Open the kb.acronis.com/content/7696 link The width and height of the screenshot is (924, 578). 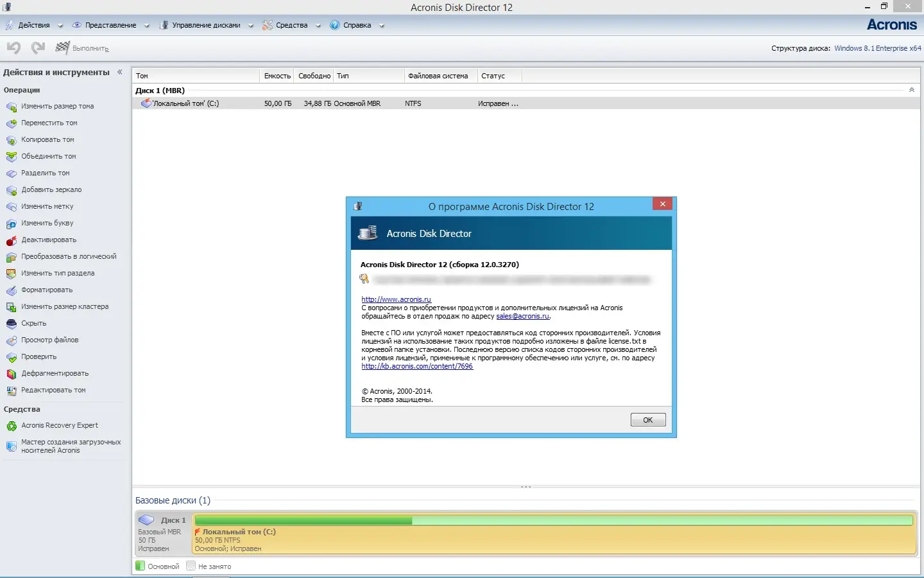[417, 366]
